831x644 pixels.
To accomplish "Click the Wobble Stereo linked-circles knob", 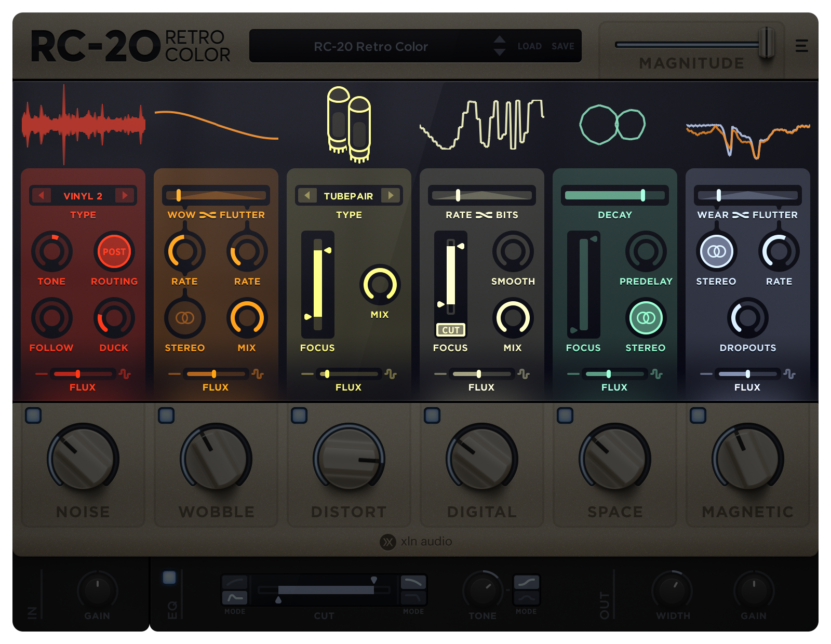I will 185,318.
